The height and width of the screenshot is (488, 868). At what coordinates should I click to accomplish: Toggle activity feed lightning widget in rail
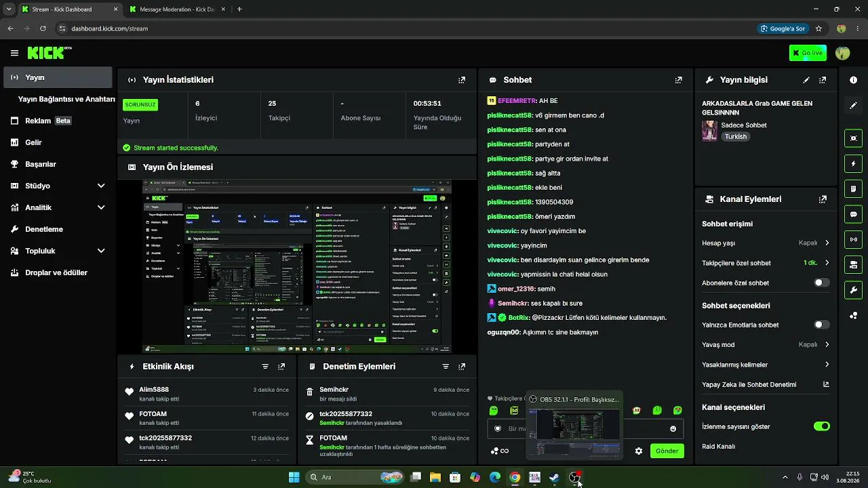pyautogui.click(x=853, y=163)
